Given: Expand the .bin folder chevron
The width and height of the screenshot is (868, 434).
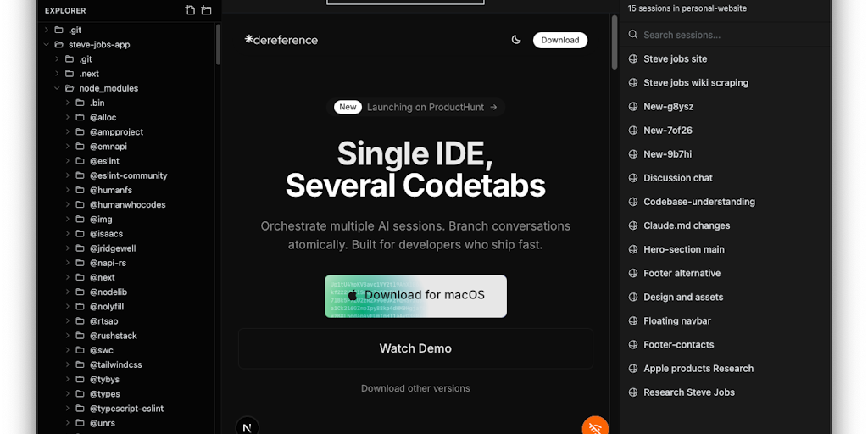Looking at the screenshot, I should 68,103.
